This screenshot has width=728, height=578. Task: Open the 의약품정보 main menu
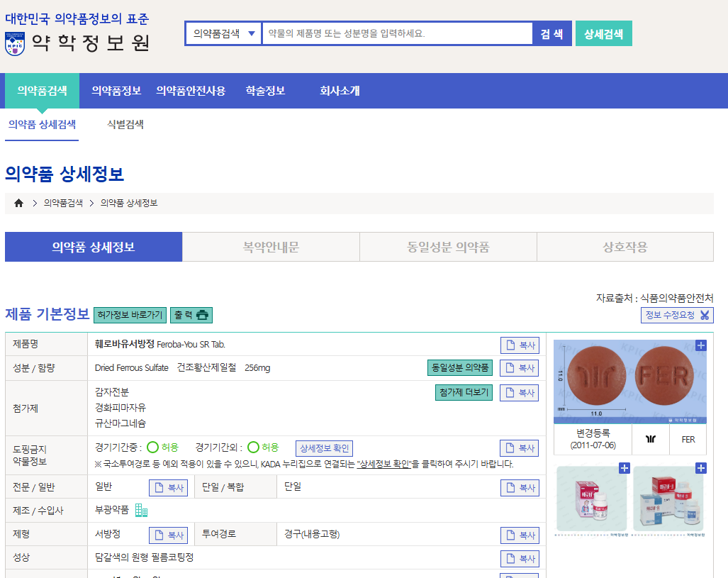[116, 91]
